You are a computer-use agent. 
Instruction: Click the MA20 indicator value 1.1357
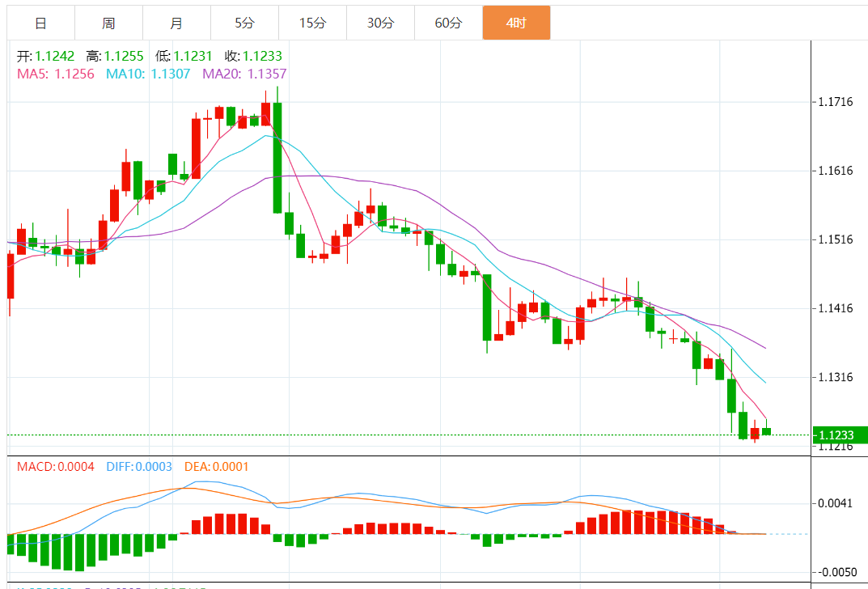point(267,74)
